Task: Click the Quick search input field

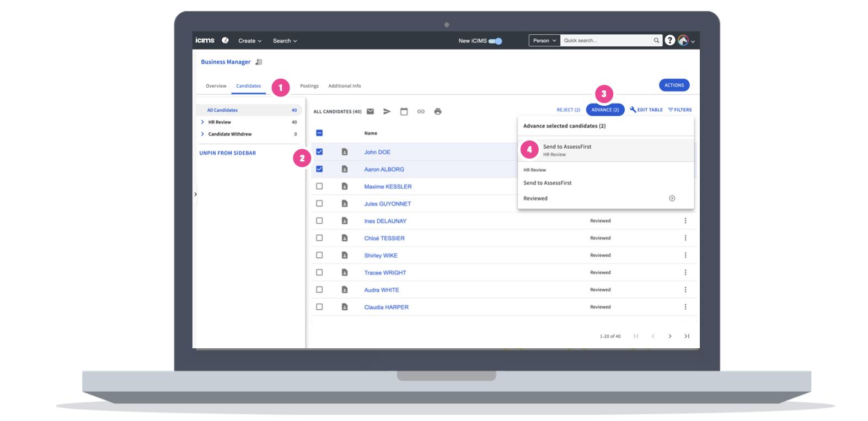Action: click(x=607, y=41)
